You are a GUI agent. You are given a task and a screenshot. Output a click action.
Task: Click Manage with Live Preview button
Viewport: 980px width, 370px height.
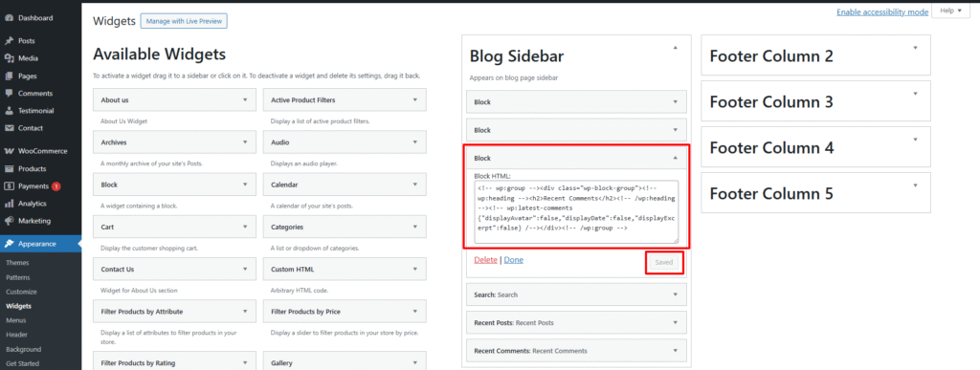(184, 21)
